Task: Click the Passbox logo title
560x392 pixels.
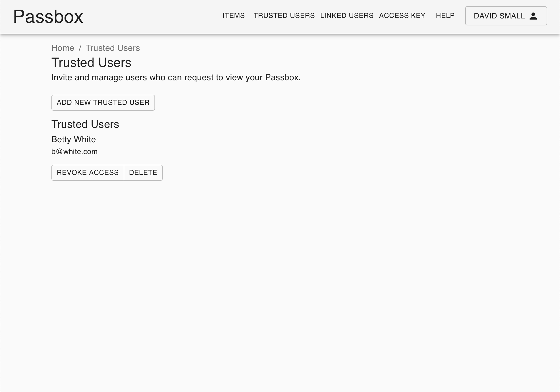Action: (x=48, y=17)
